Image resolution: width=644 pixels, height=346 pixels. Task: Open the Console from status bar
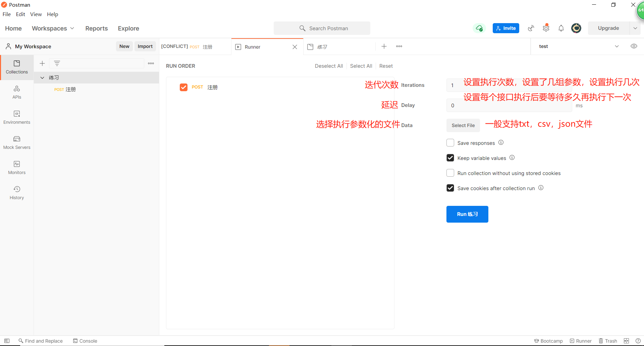[85, 341]
